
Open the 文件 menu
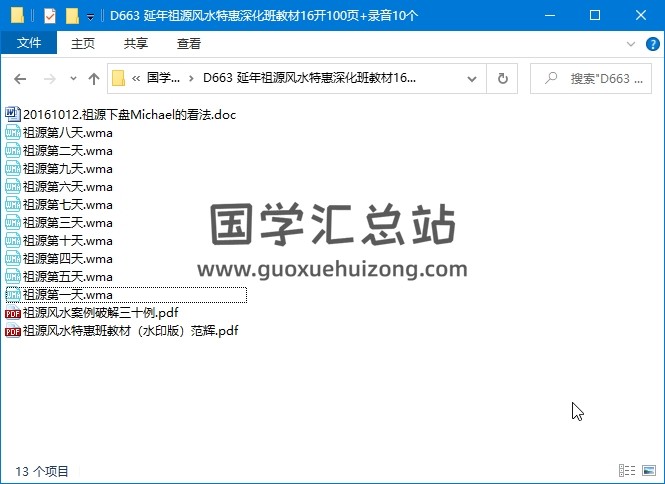click(29, 44)
